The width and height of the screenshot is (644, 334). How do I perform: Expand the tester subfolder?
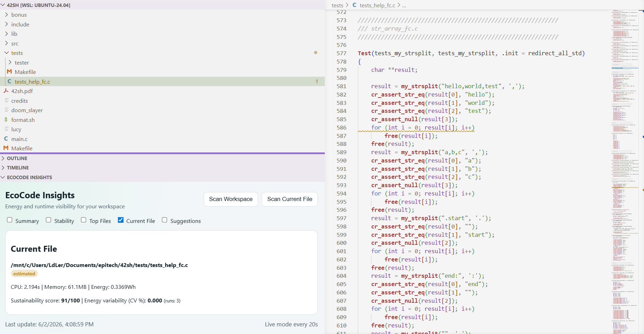tap(10, 62)
